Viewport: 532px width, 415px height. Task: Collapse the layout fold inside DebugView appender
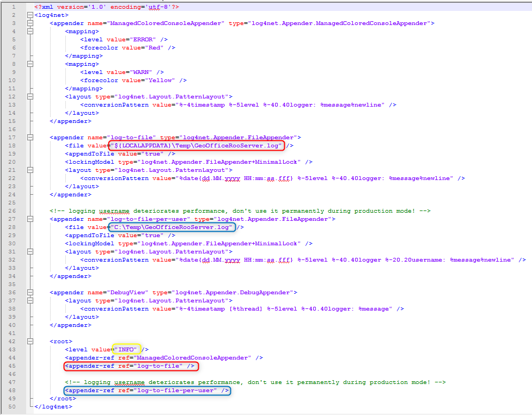click(x=32, y=300)
